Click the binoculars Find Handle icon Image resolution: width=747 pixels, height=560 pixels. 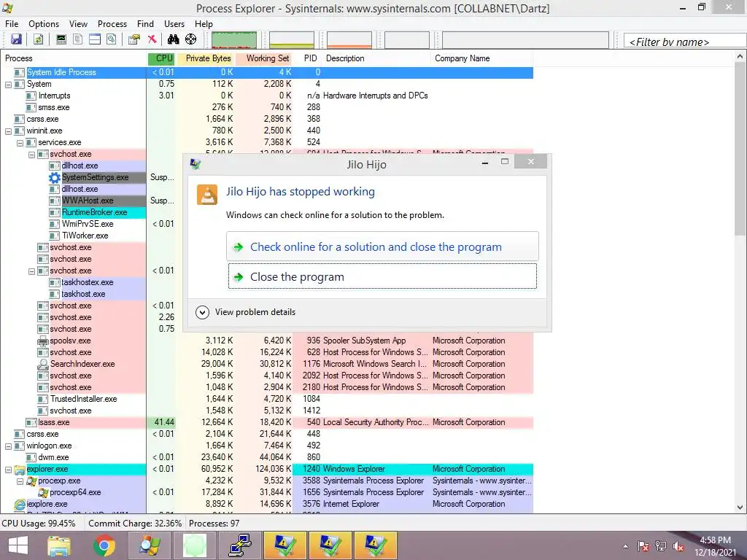point(174,39)
